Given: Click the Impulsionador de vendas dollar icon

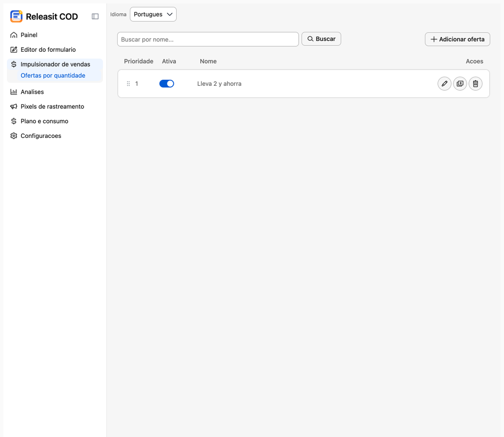Looking at the screenshot, I should tap(13, 65).
